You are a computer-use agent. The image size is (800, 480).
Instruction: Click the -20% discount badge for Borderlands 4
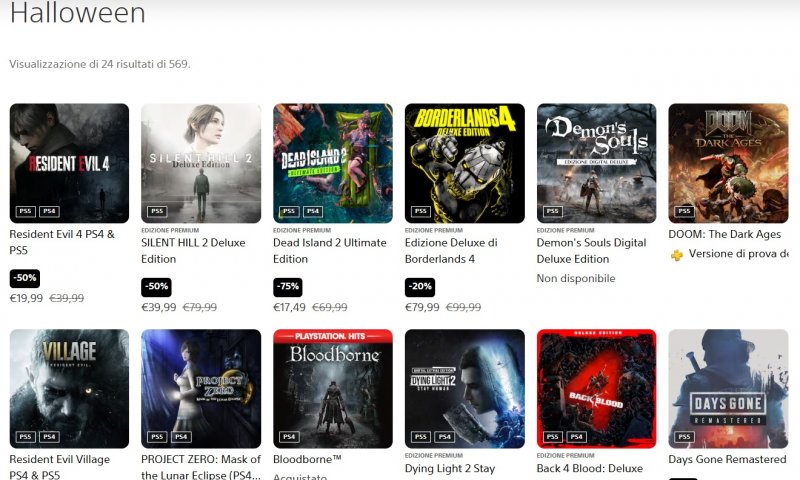pyautogui.click(x=420, y=287)
